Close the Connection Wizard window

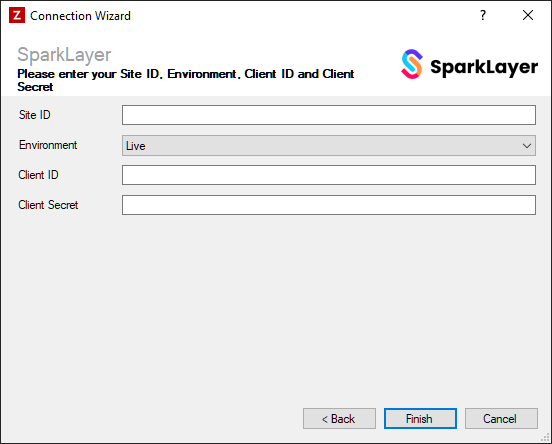[528, 15]
